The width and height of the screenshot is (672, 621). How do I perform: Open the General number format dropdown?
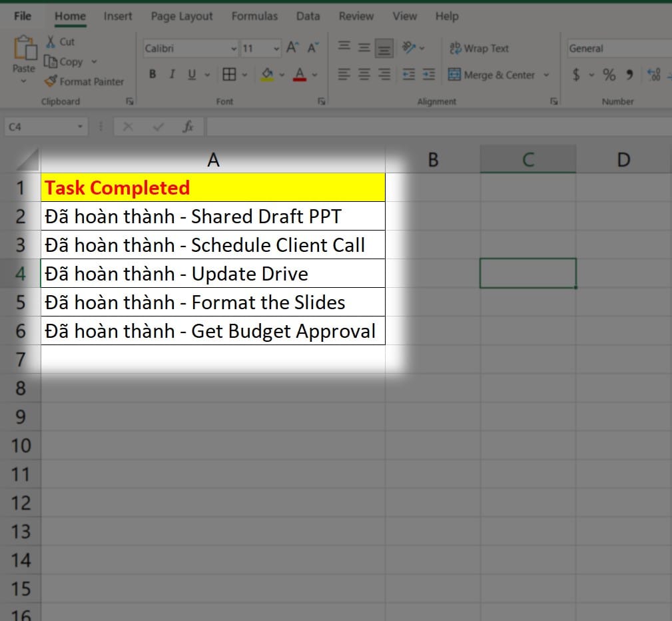(616, 49)
